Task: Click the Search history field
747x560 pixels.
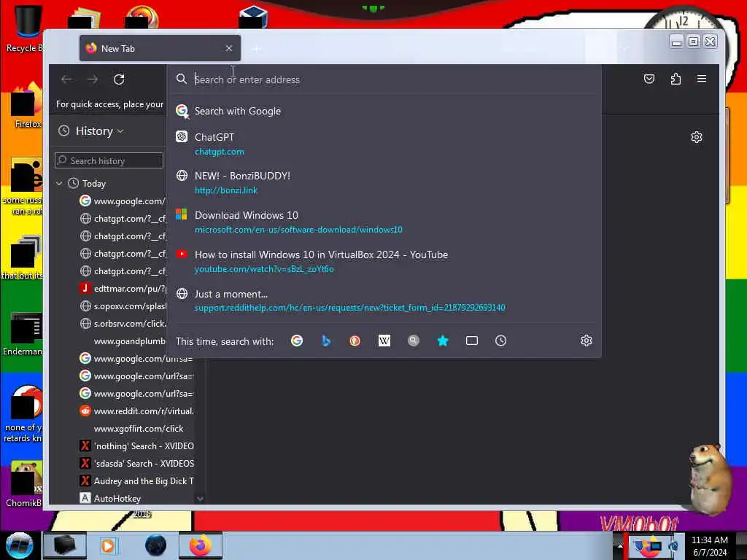Action: 109,160
